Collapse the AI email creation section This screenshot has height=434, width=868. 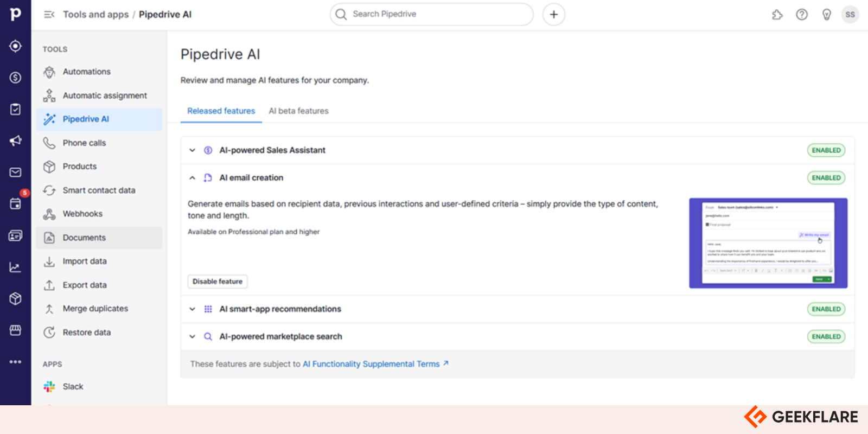192,178
